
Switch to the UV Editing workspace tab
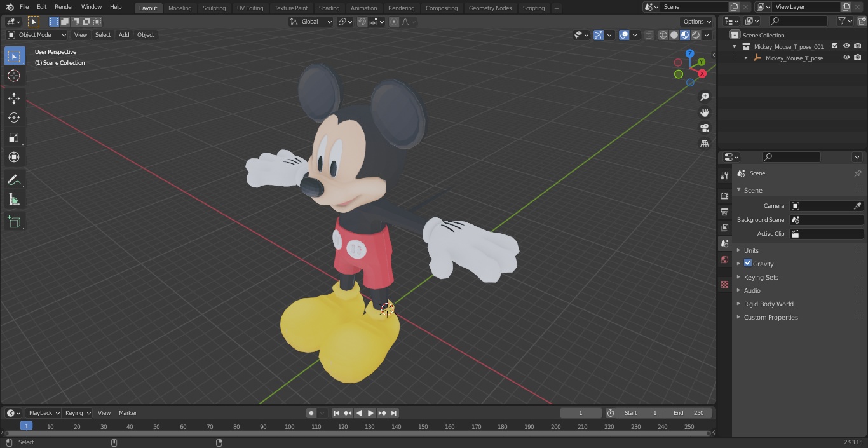pyautogui.click(x=250, y=8)
